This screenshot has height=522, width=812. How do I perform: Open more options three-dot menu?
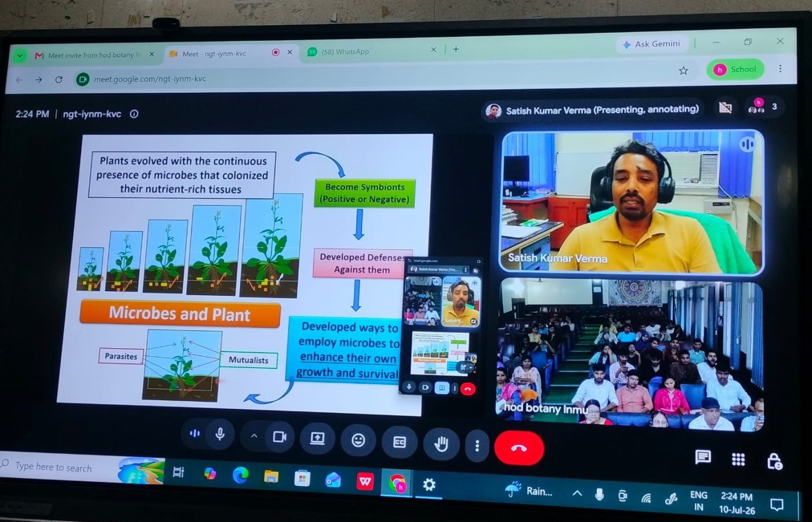click(477, 445)
